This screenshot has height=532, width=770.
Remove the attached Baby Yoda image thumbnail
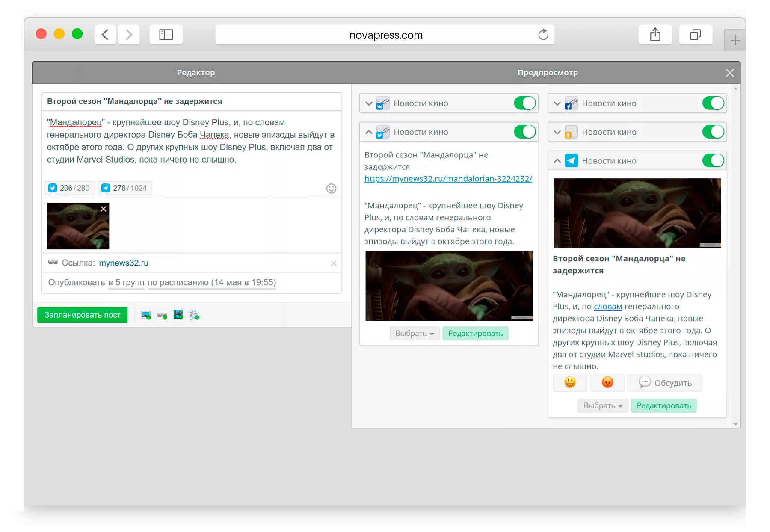(104, 209)
